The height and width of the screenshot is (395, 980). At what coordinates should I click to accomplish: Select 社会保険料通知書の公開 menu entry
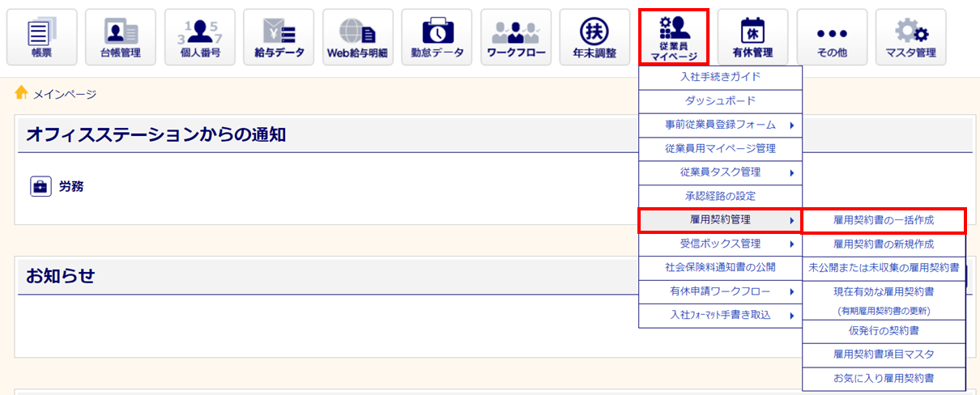click(720, 267)
